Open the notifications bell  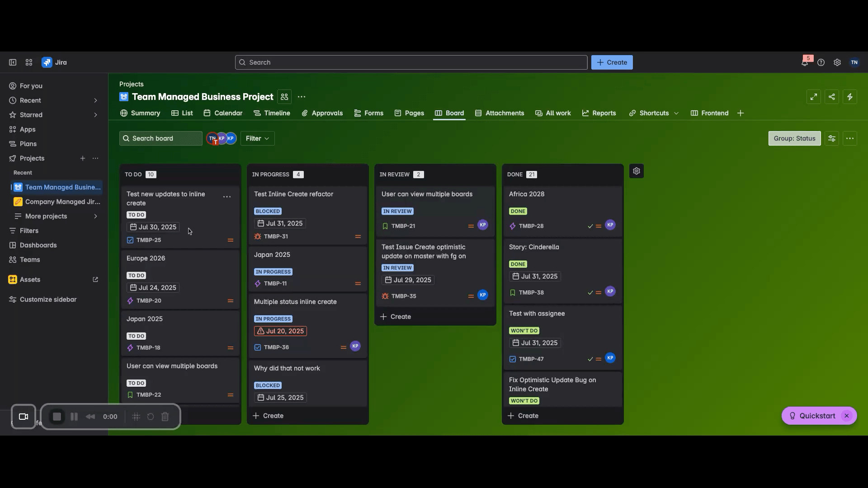pos(805,62)
